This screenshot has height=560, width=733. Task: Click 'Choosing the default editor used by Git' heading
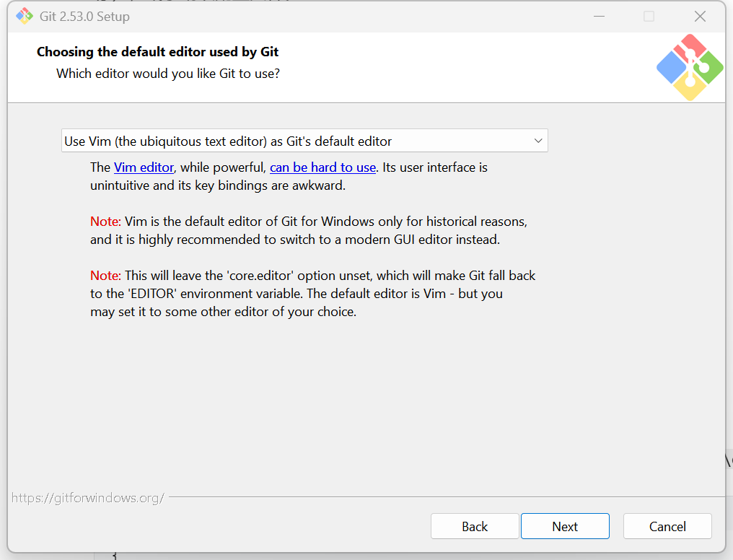coord(157,52)
